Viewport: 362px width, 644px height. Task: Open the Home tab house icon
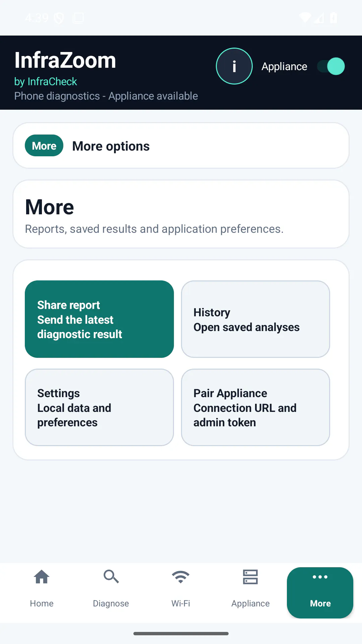tap(42, 577)
